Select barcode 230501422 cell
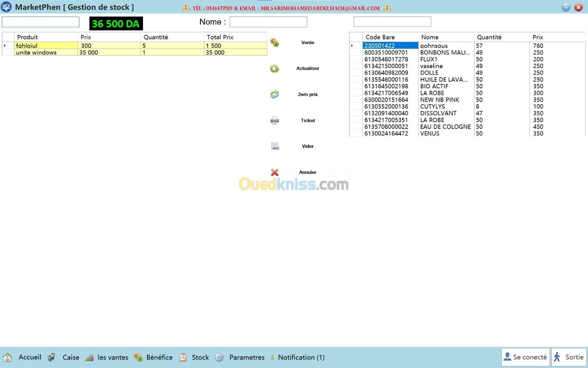This screenshot has height=368, width=588. (390, 46)
